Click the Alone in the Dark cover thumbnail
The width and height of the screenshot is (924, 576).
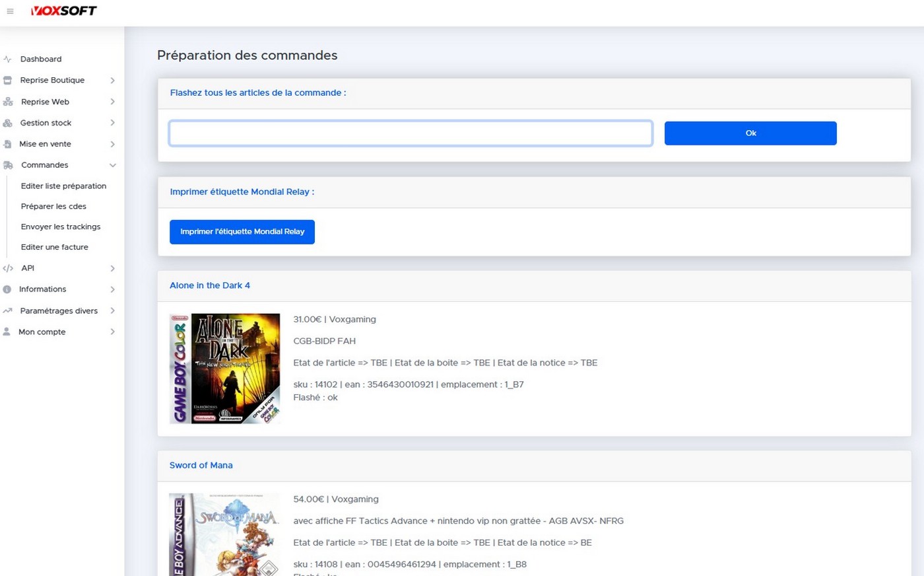click(225, 369)
